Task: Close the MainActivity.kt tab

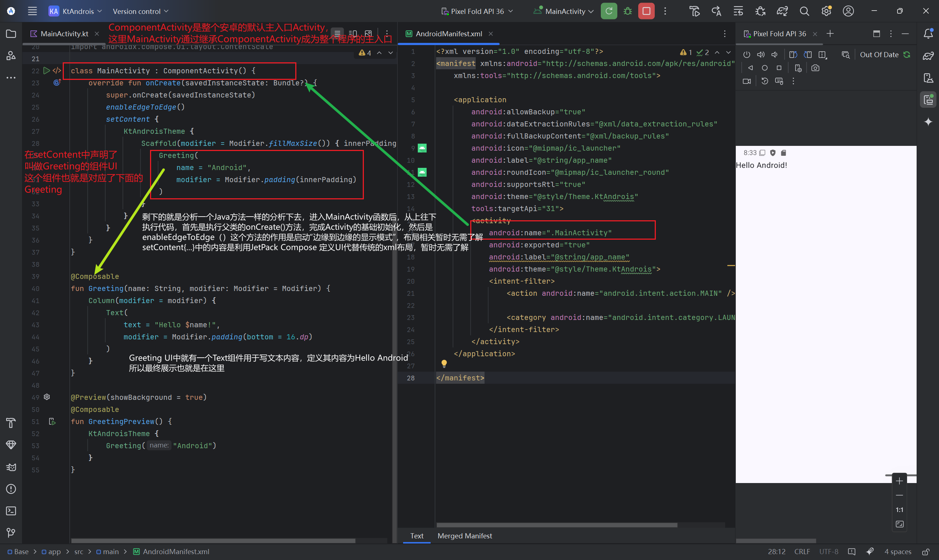Action: point(97,34)
